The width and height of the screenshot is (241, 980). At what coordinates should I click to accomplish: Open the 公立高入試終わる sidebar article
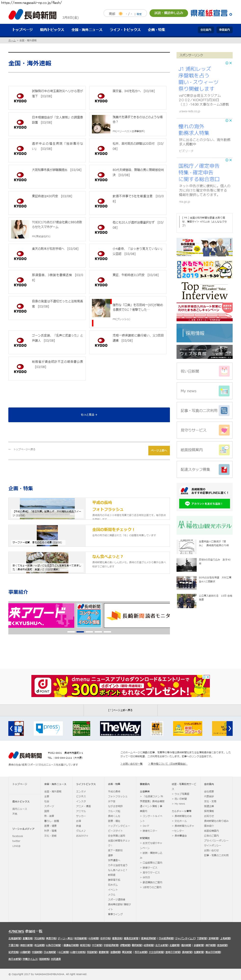pyautogui.click(x=204, y=601)
